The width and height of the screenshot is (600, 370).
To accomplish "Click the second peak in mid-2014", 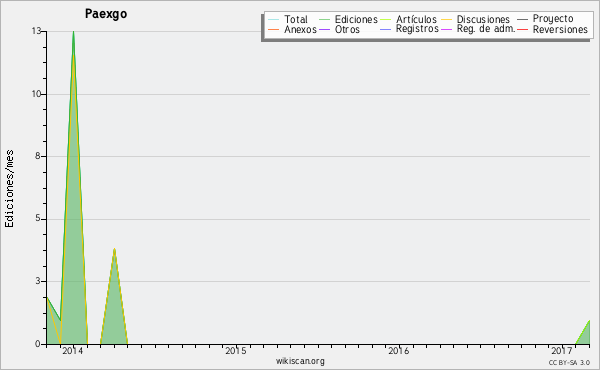I will click(x=114, y=249).
